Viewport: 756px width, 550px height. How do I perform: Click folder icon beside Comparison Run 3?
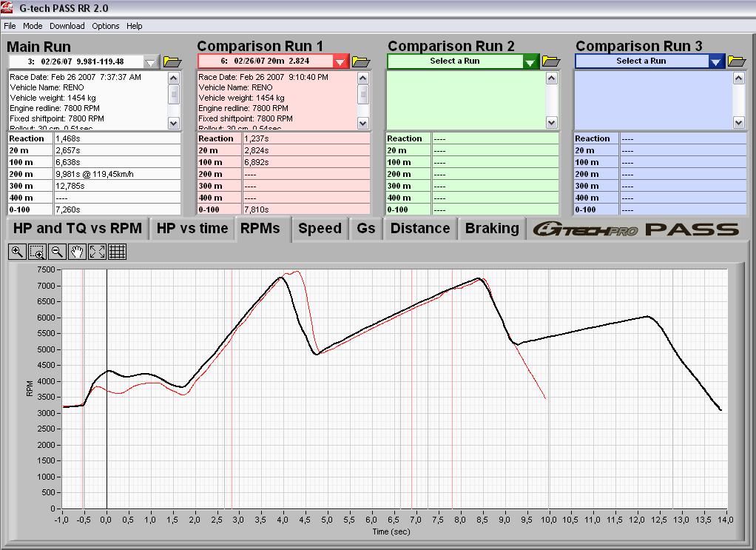[737, 61]
